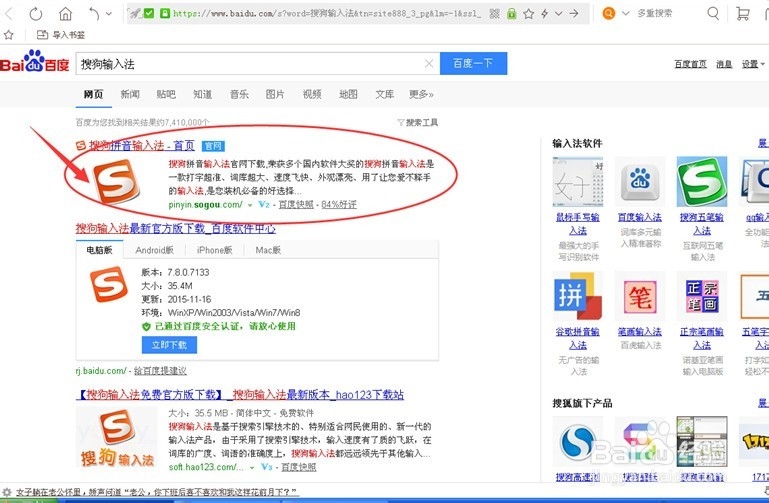Open green 搜狗五笔输入法 icon
This screenshot has width=769, height=503.
click(702, 181)
